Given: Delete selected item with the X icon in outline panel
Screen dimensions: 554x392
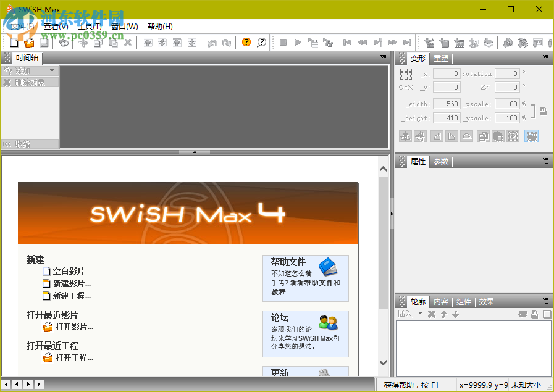Looking at the screenshot, I should pyautogui.click(x=430, y=314).
